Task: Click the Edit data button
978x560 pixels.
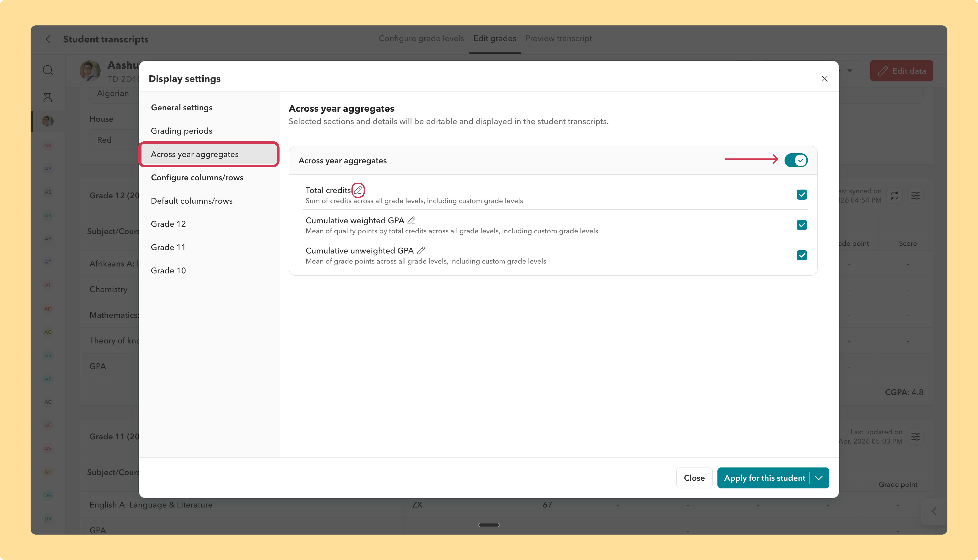Action: (901, 71)
